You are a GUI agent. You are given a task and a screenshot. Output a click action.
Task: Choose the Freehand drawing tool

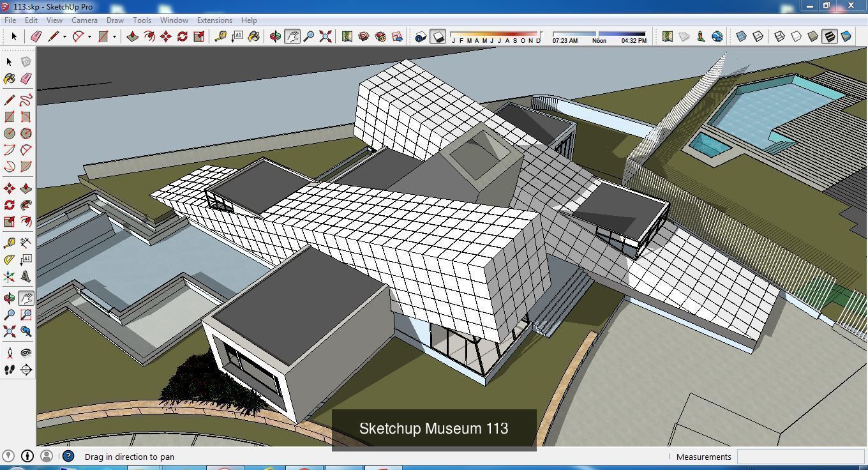pyautogui.click(x=26, y=100)
